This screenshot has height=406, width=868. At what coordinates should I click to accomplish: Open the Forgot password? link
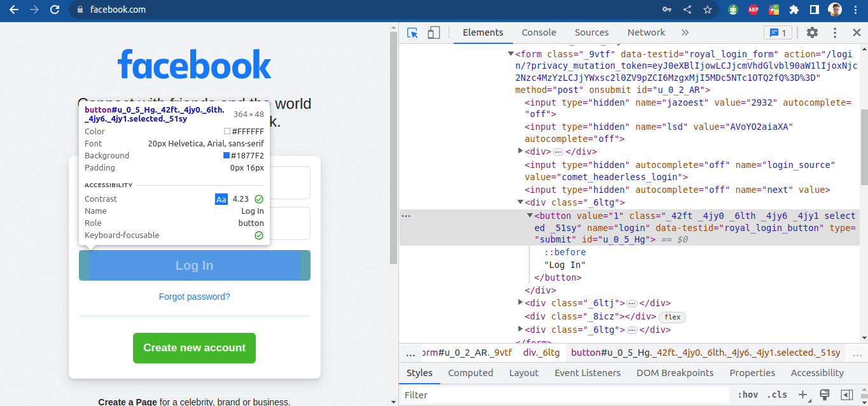click(x=194, y=297)
